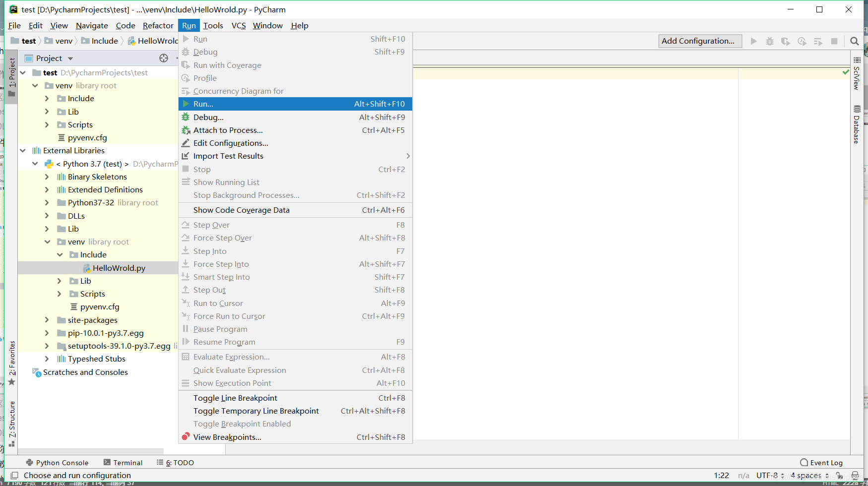
Task: Open Import Test Results submenu
Action: tap(295, 156)
